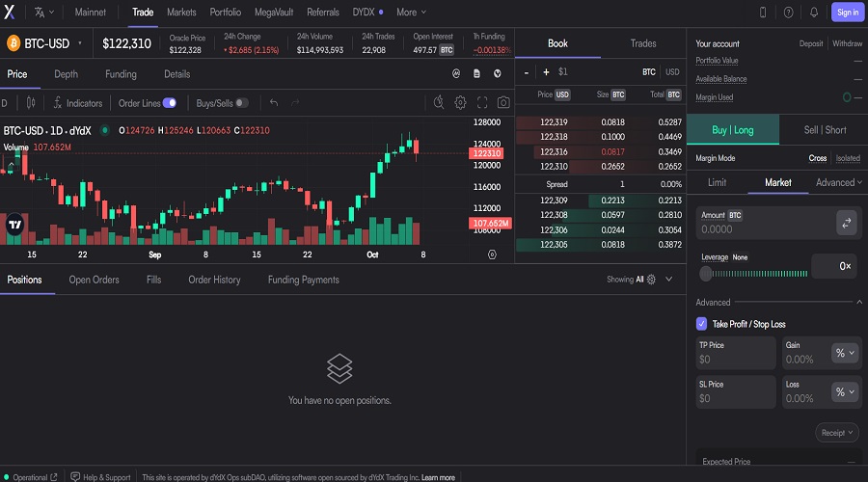This screenshot has width=868, height=482.
Task: Click bid price 122,309 in the order book
Action: point(554,201)
